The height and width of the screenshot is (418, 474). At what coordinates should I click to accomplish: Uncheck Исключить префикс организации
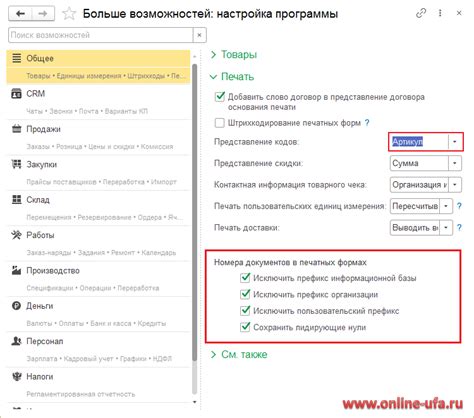(x=245, y=294)
